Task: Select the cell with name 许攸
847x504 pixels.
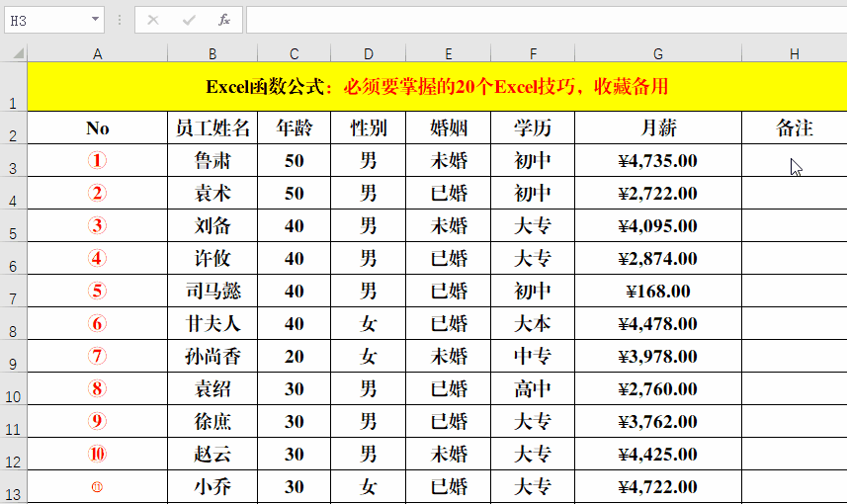Action: click(212, 258)
